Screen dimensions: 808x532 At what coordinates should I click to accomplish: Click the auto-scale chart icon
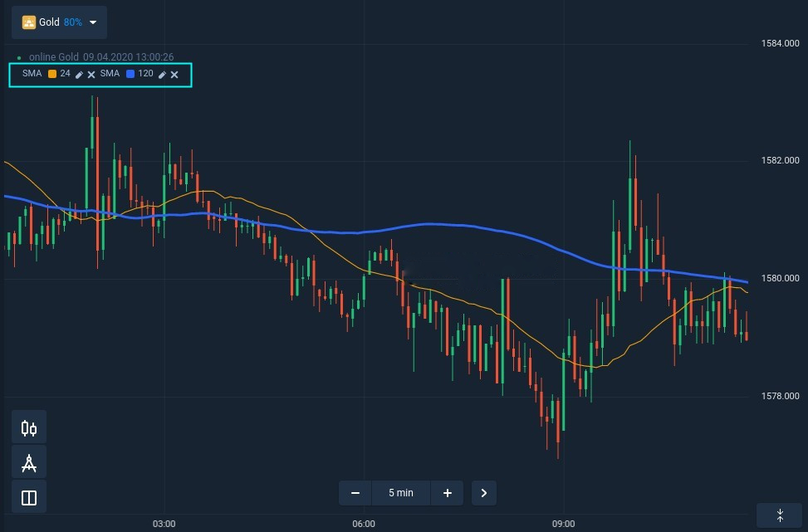[x=780, y=515]
